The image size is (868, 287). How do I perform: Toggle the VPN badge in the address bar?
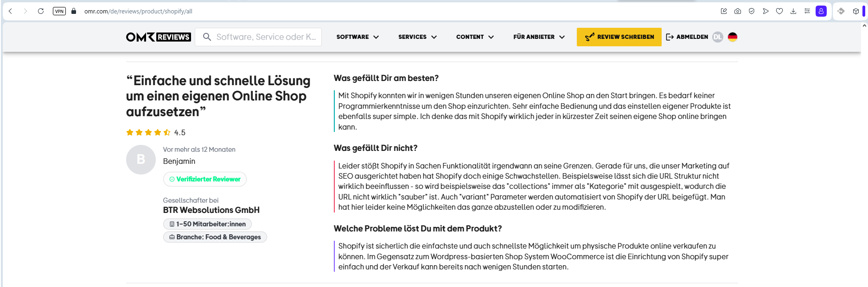click(59, 11)
